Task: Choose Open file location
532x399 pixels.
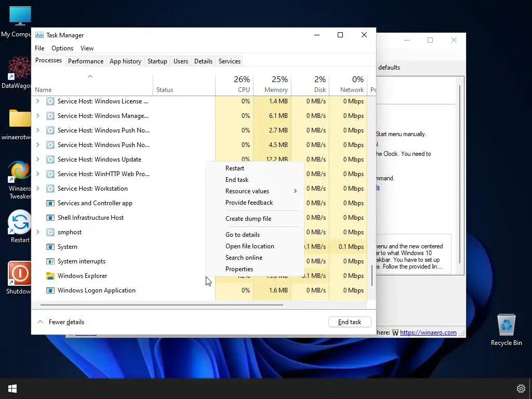Action: [x=255, y=246]
